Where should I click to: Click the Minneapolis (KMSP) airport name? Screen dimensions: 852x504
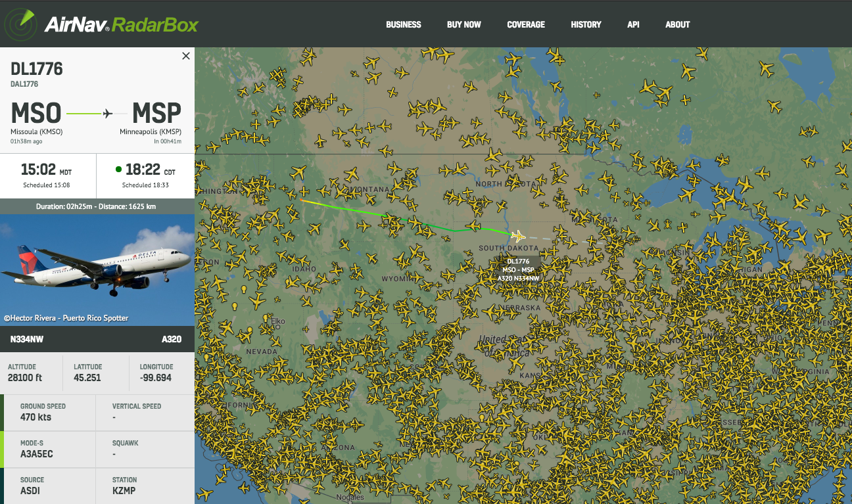151,132
